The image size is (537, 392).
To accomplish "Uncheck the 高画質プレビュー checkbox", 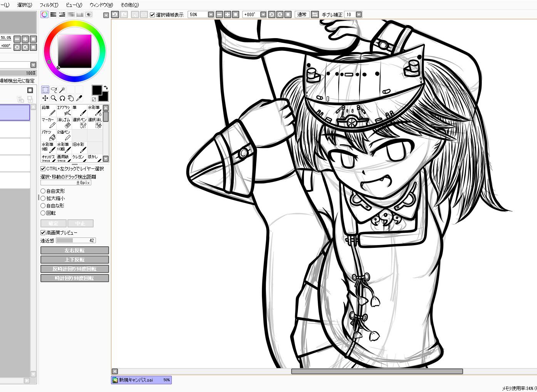I will (x=43, y=232).
